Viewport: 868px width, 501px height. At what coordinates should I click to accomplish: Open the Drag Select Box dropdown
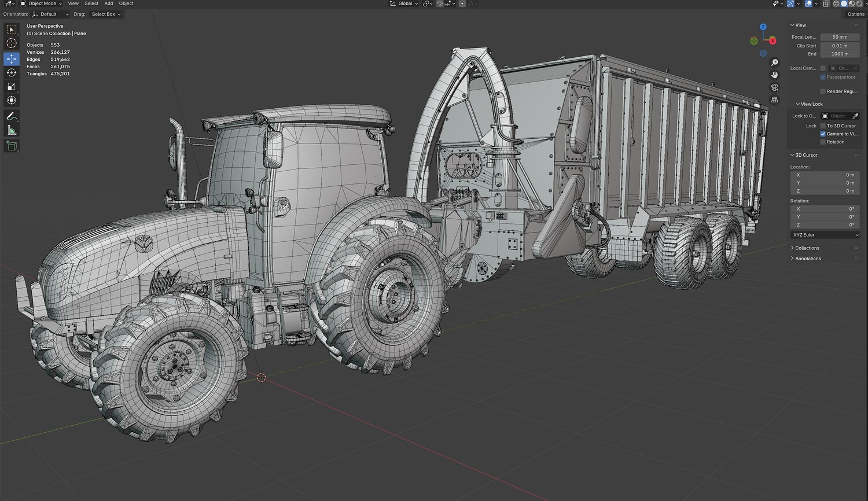[106, 14]
